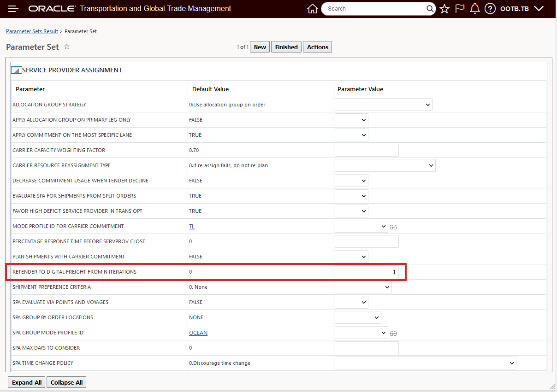Click the New button
Image resolution: width=557 pixels, height=392 pixels.
coord(260,47)
